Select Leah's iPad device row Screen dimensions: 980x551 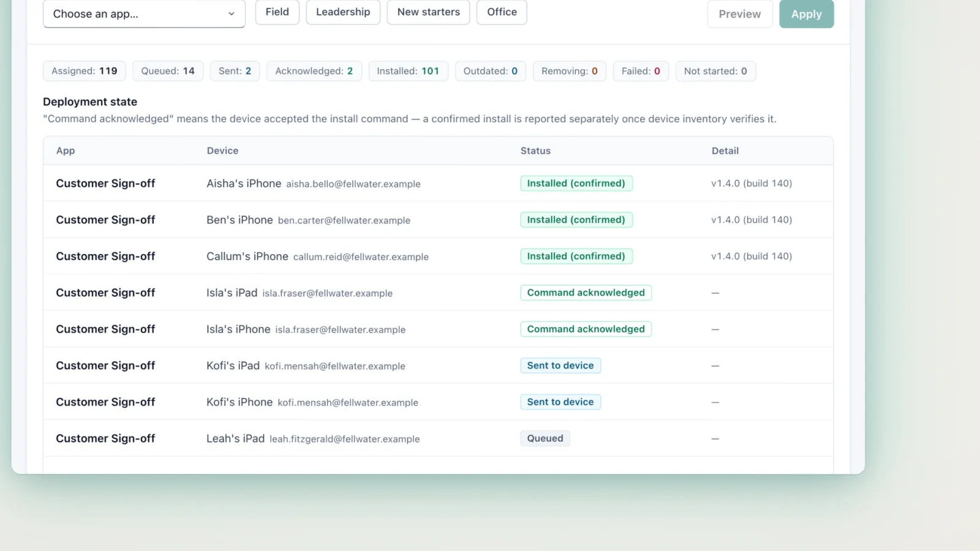pyautogui.click(x=438, y=438)
